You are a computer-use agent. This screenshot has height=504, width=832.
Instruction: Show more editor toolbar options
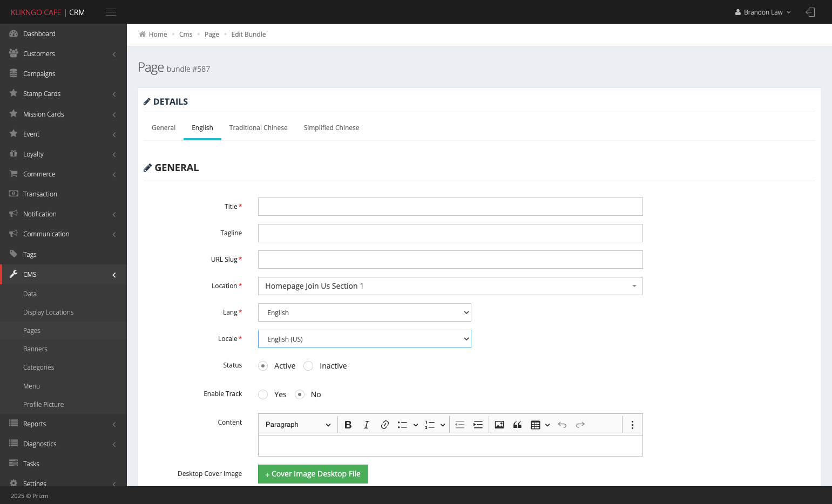point(632,425)
